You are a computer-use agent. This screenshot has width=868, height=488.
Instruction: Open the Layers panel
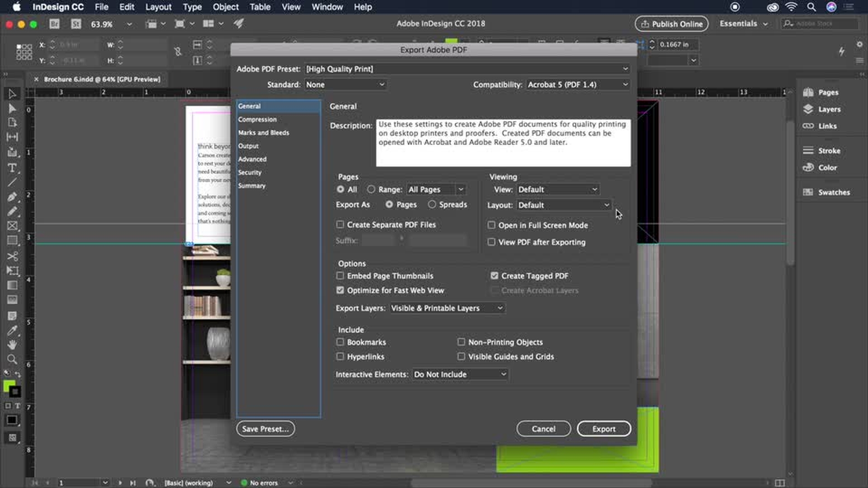(828, 109)
